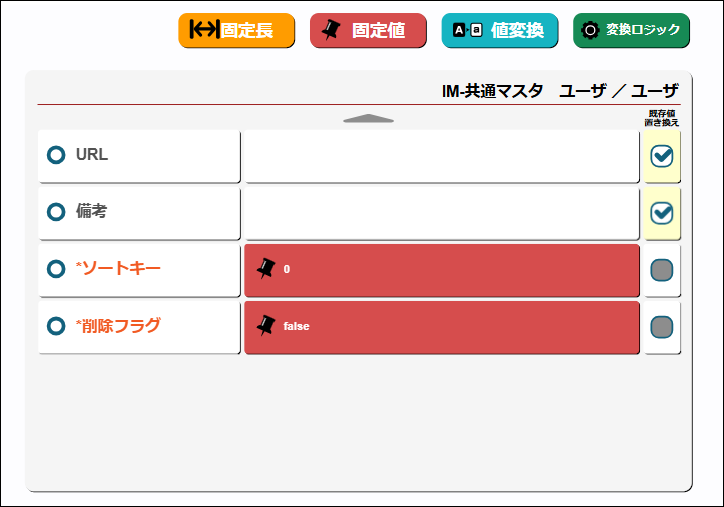Select the URL row radio circle
The image size is (724, 507).
click(x=56, y=156)
